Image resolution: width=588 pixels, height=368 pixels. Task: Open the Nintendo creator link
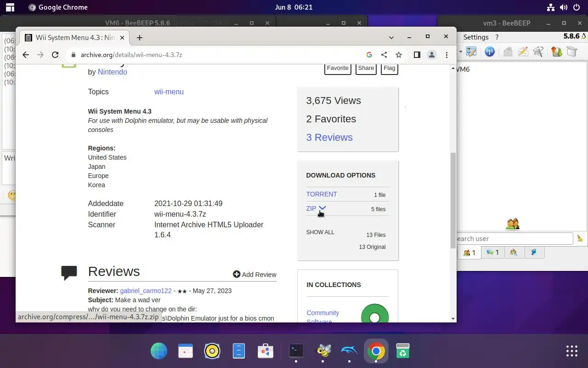[x=113, y=72]
